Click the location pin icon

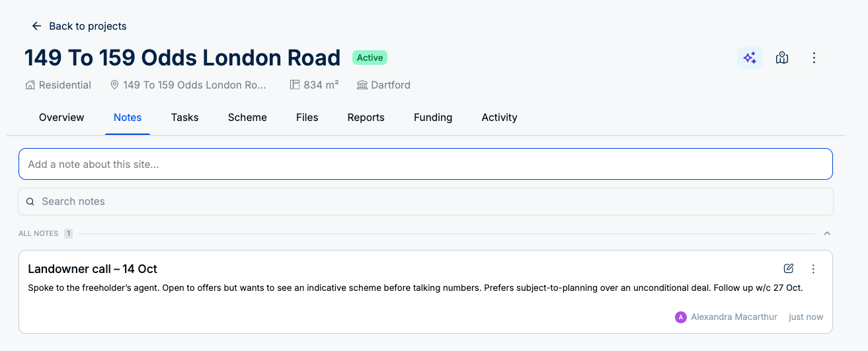point(114,85)
